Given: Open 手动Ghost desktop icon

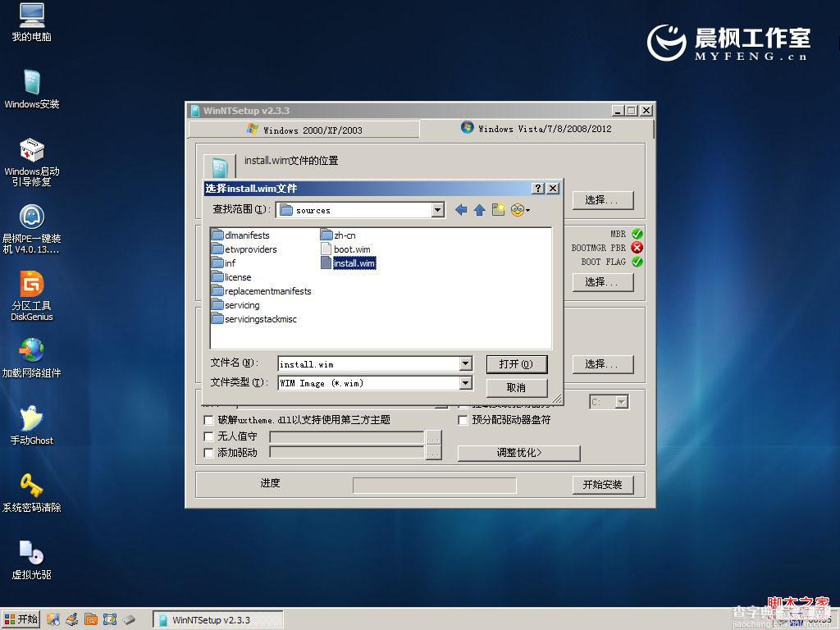Looking at the screenshot, I should click(x=31, y=426).
